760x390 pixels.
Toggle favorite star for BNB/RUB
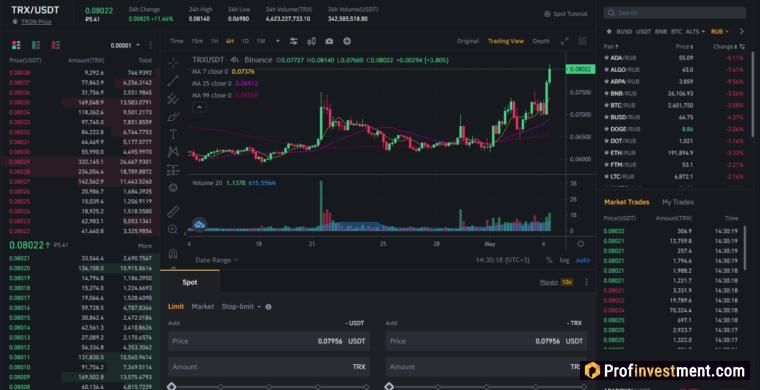pyautogui.click(x=606, y=93)
